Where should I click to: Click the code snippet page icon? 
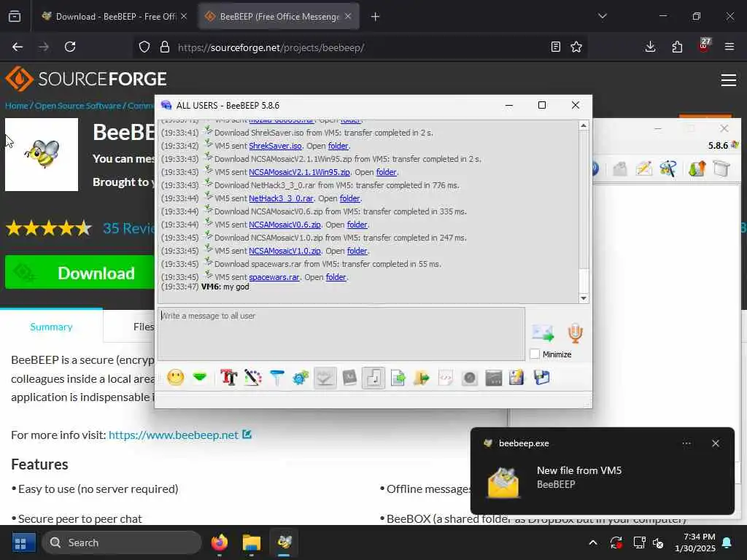446,378
